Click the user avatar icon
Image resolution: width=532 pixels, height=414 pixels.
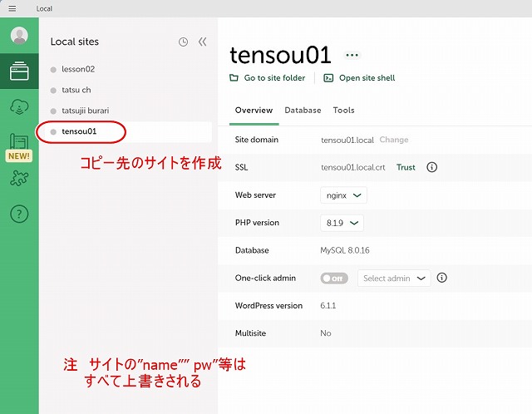(x=19, y=36)
